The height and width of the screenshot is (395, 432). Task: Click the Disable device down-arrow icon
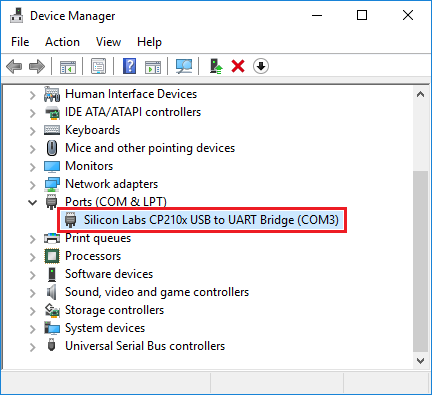tap(261, 66)
